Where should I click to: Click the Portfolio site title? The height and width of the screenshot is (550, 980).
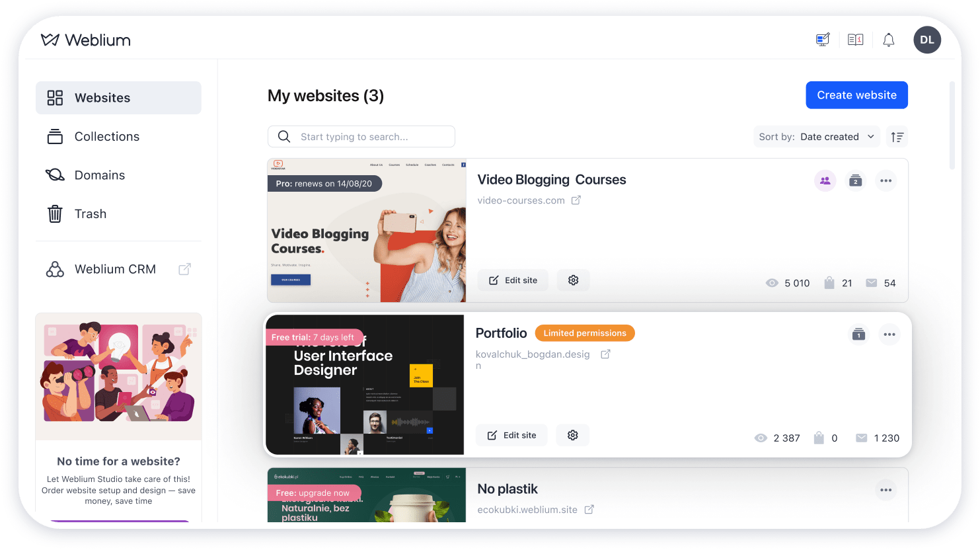point(502,333)
